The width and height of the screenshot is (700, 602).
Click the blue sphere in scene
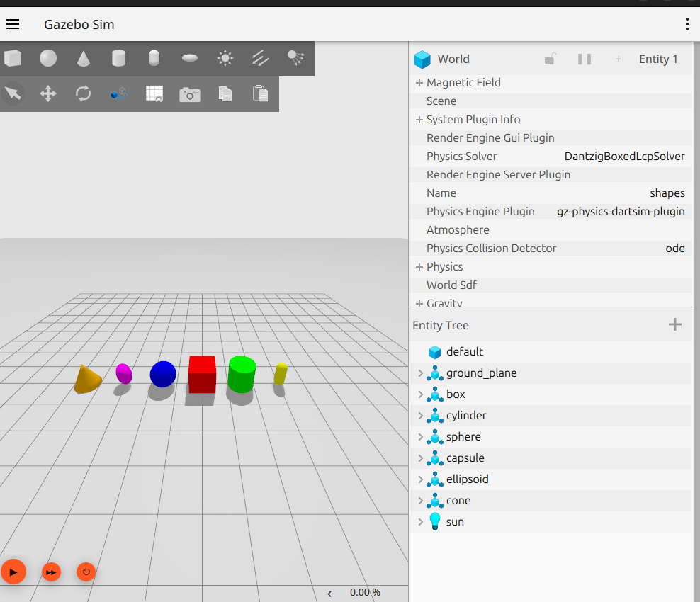tap(163, 374)
